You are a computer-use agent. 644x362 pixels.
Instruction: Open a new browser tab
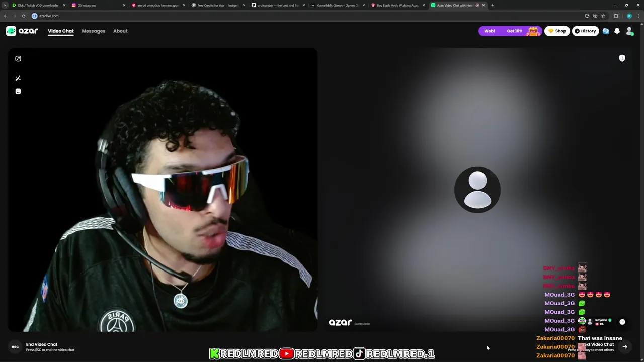point(493,5)
